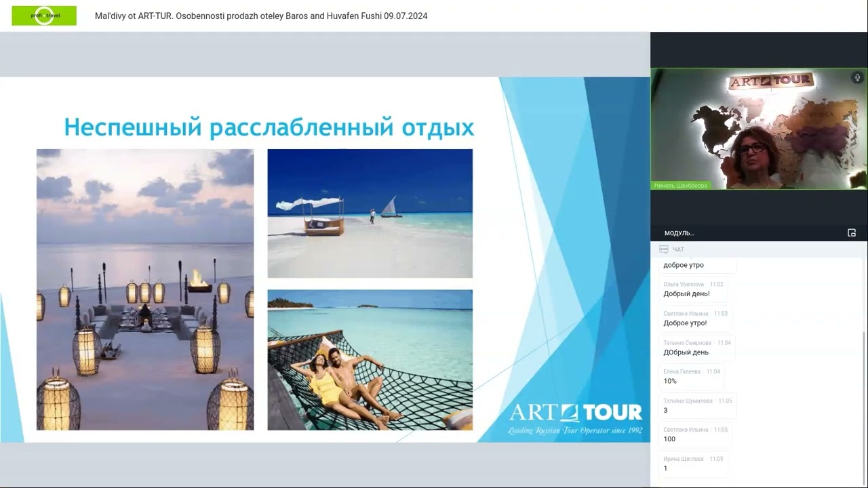The image size is (868, 488).
Task: Click the microphone icon on presenter video
Action: (x=856, y=77)
